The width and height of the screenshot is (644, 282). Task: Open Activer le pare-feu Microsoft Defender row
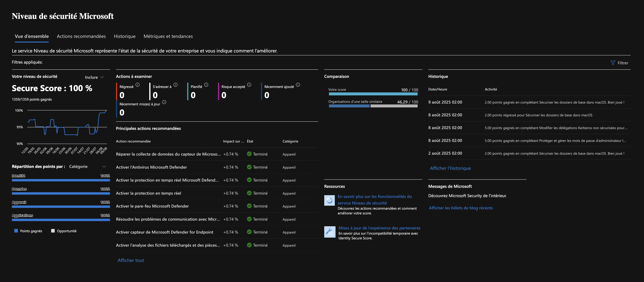[x=152, y=206]
